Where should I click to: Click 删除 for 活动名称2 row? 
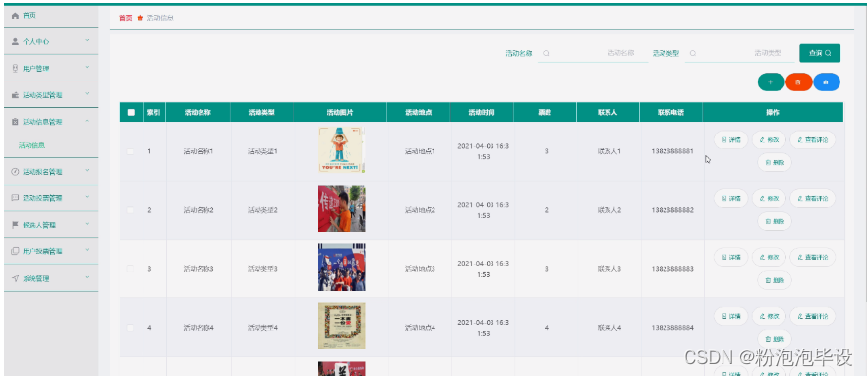pyautogui.click(x=775, y=221)
